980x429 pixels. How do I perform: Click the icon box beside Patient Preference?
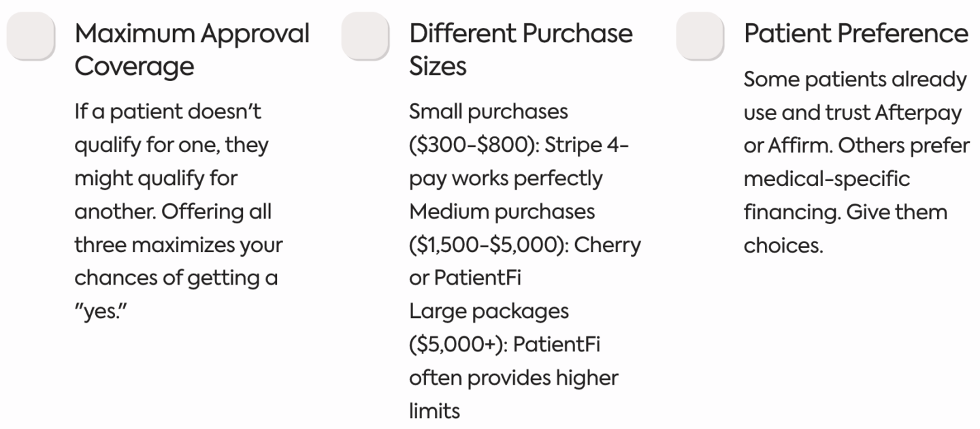coord(700,35)
